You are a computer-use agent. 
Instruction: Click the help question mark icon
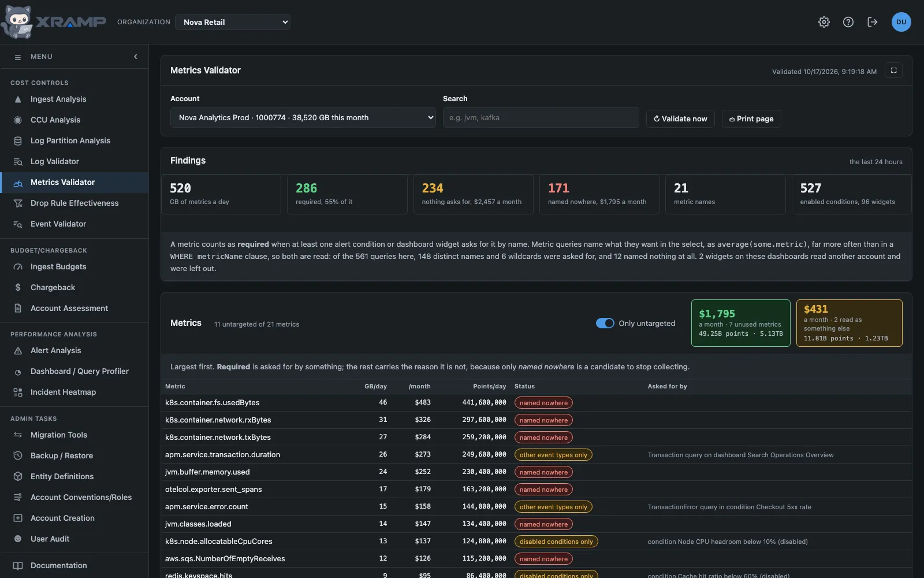tap(848, 22)
